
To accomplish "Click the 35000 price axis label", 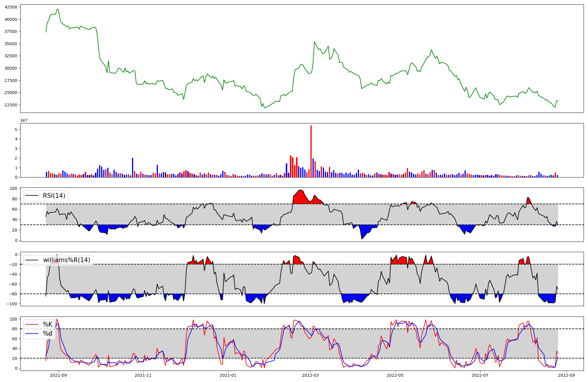I will click(x=11, y=44).
